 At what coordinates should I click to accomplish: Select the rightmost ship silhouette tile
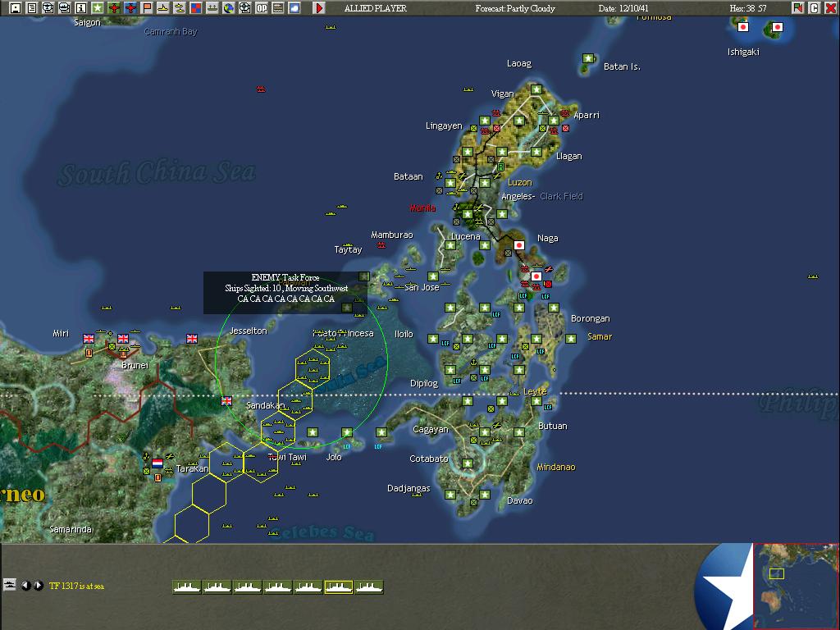(369, 587)
